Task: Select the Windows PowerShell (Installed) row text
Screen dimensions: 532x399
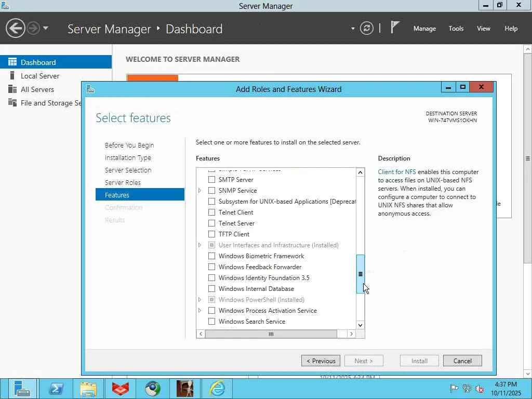Action: 261,300
